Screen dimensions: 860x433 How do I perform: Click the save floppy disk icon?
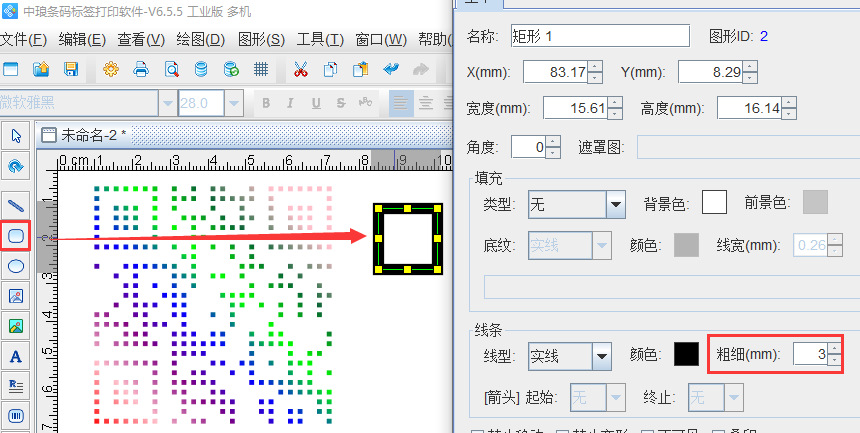pyautogui.click(x=71, y=70)
